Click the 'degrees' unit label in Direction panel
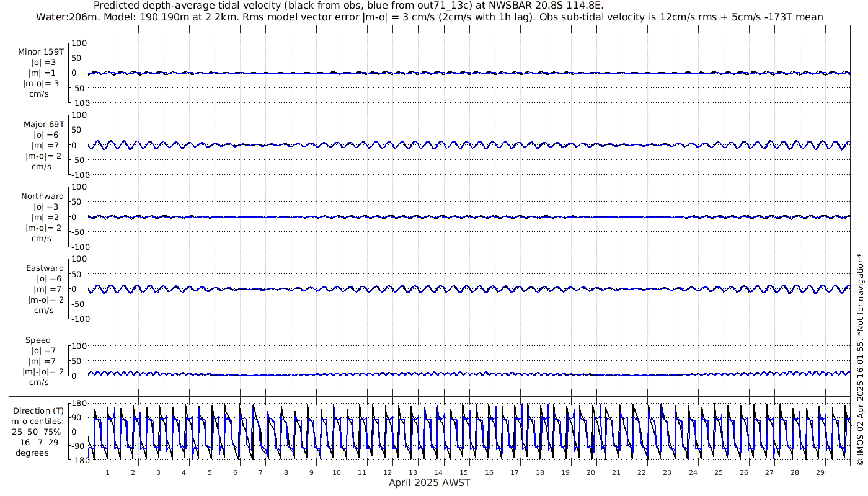 pos(32,453)
